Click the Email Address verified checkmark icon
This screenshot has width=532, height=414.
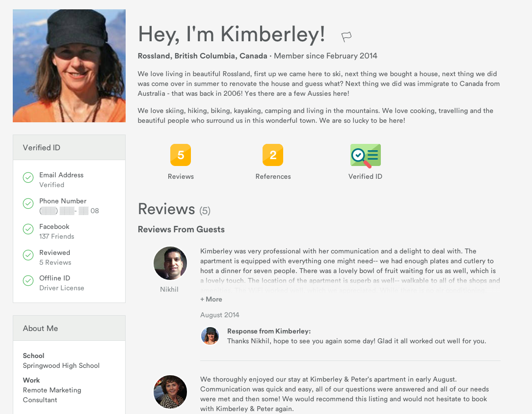coord(28,178)
